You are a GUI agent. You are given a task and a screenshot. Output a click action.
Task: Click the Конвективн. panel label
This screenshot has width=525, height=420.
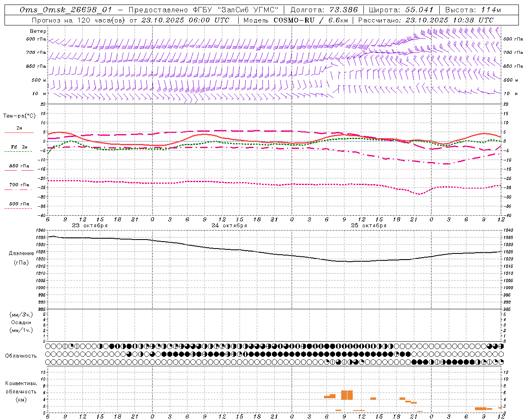21,383
